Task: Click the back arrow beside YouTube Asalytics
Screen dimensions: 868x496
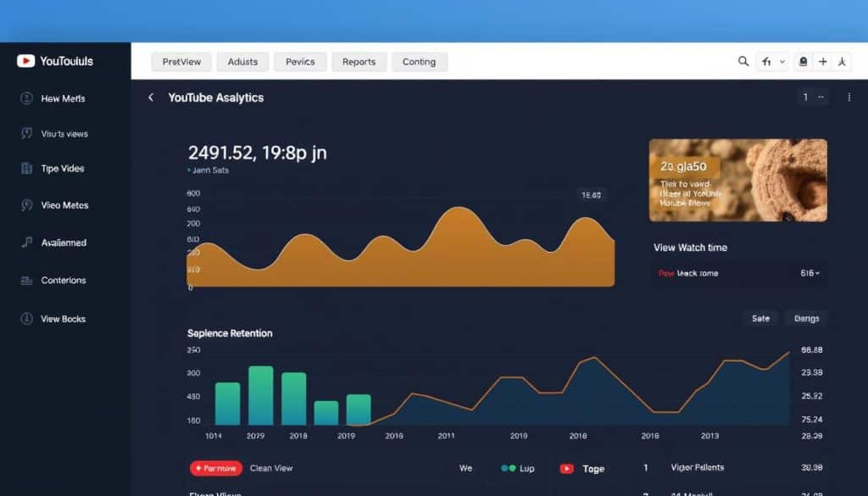Action: click(x=151, y=98)
